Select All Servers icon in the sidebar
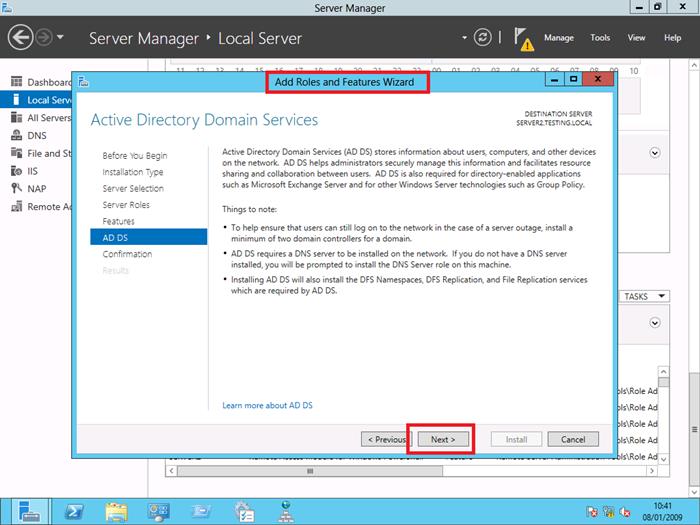This screenshot has width=700, height=525. point(17,117)
